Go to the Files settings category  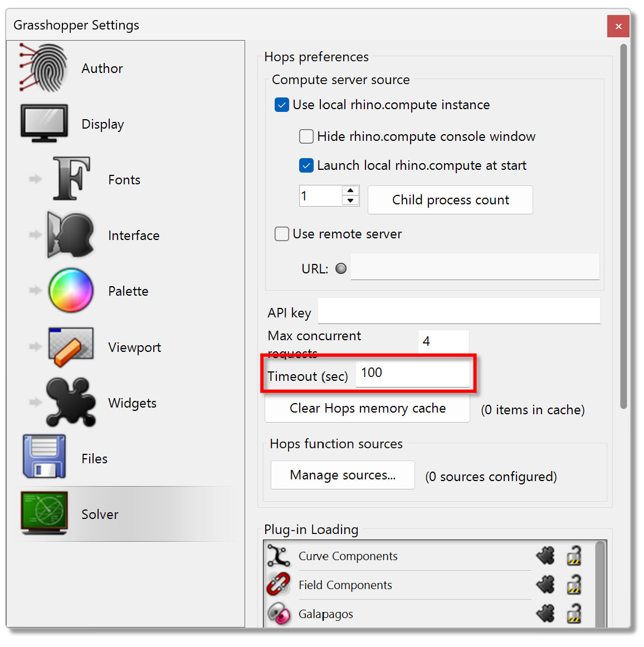95,459
